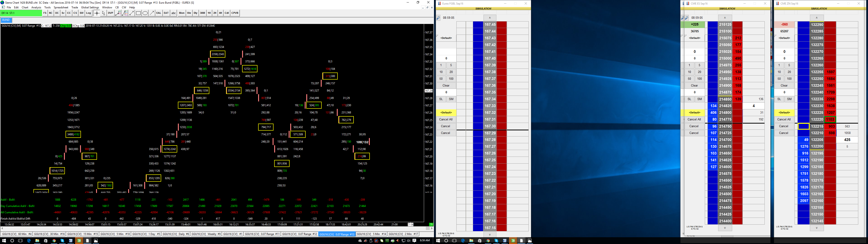Click the chart horizontal scrollbar
Image resolution: width=868 pixels, height=244 pixels.
pyautogui.click(x=216, y=228)
